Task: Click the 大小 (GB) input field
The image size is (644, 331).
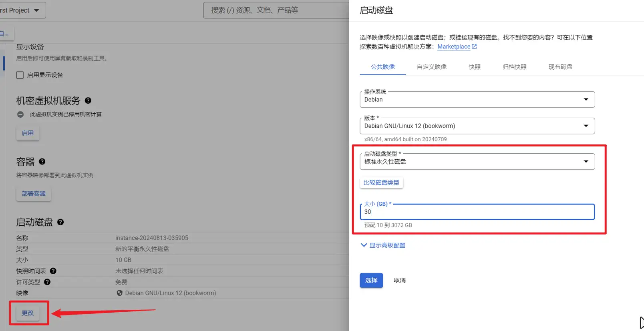Action: tap(477, 212)
